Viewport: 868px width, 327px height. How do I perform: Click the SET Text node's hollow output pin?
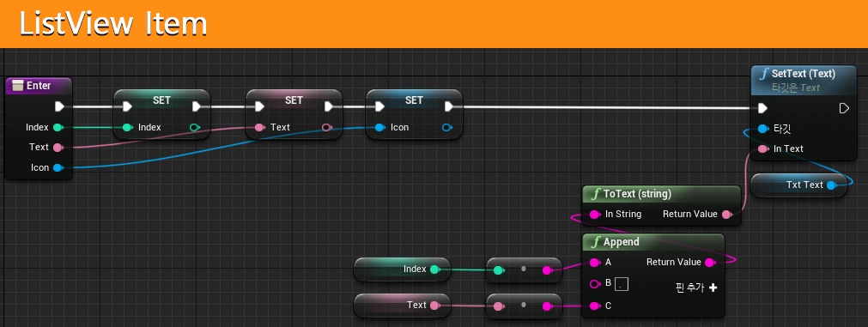[326, 127]
